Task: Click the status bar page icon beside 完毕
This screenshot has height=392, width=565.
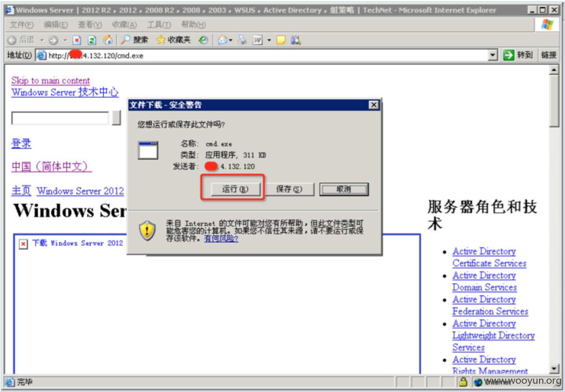Action: pyautogui.click(x=10, y=382)
